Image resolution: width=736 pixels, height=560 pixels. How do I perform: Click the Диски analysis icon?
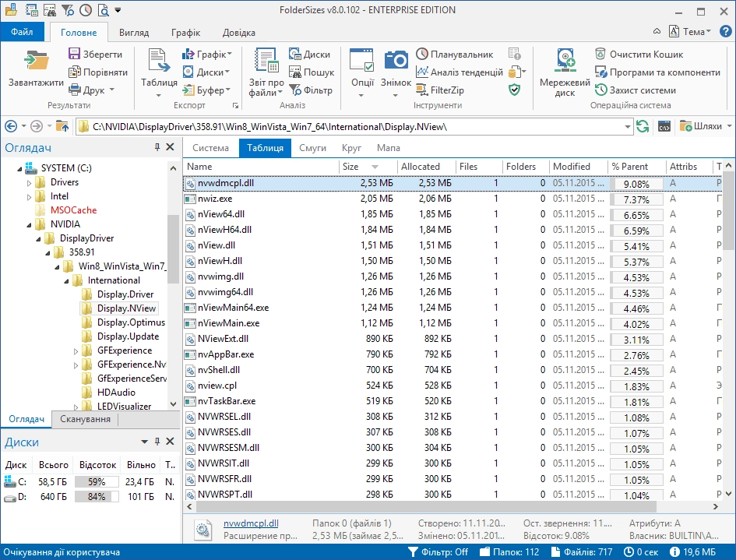click(x=294, y=54)
